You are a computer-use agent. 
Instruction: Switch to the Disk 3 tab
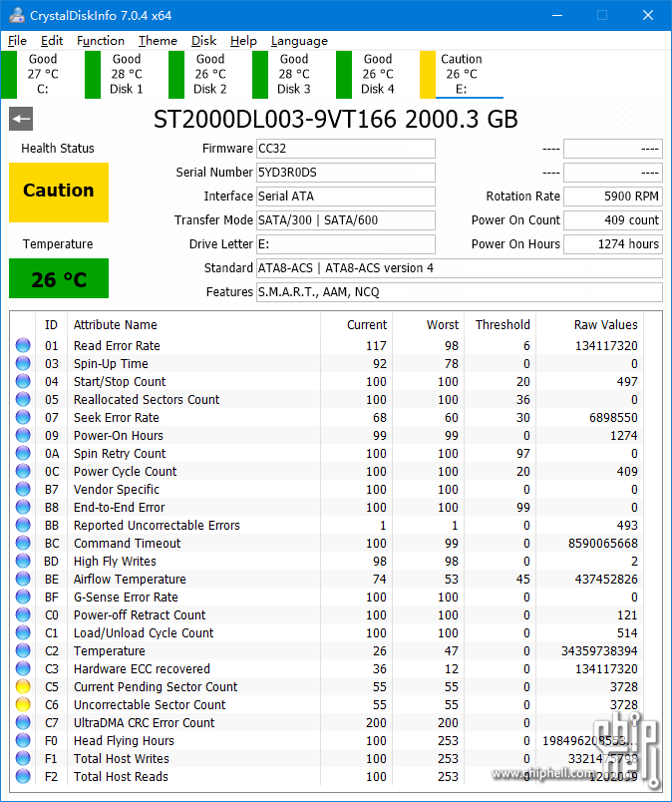coord(294,75)
